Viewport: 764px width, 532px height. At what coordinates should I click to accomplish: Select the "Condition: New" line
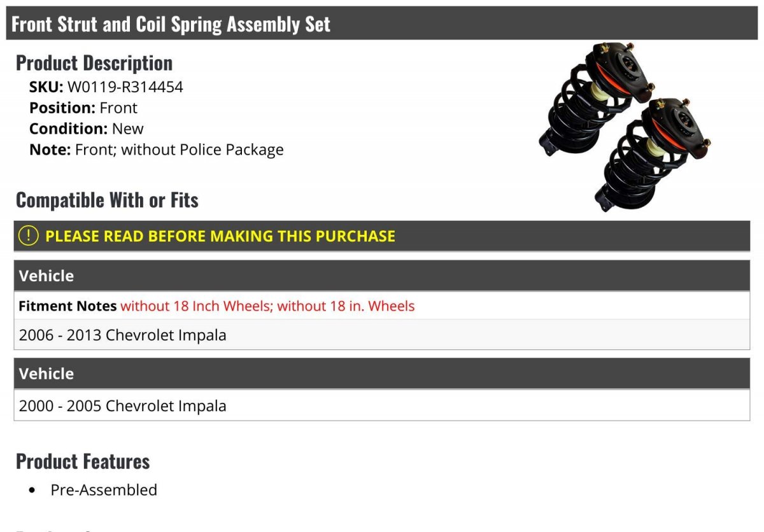point(87,129)
